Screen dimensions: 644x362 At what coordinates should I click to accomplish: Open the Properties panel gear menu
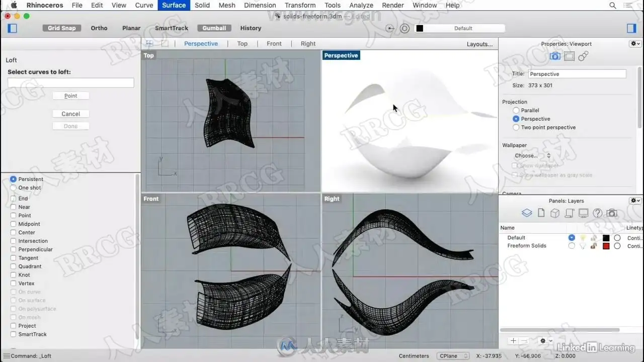coord(635,44)
